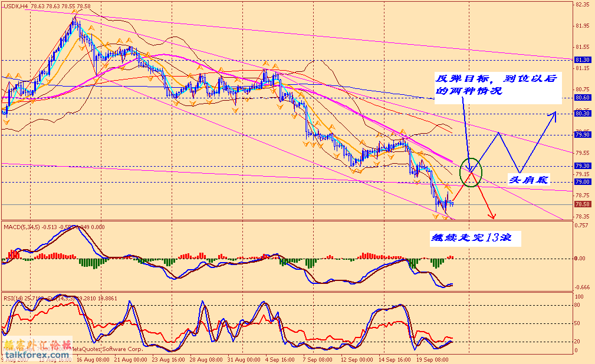Click the 28 Aug 08:00 date label
The image size is (595, 364).
206,359
